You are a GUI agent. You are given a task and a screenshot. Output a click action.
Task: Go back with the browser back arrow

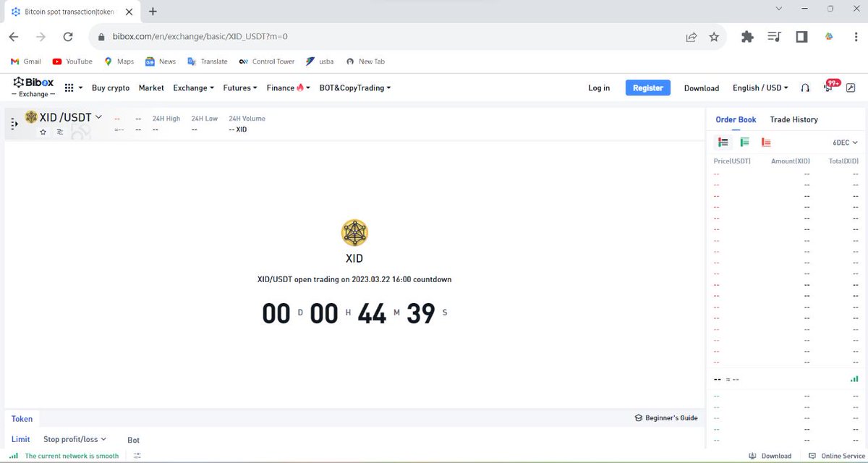14,36
